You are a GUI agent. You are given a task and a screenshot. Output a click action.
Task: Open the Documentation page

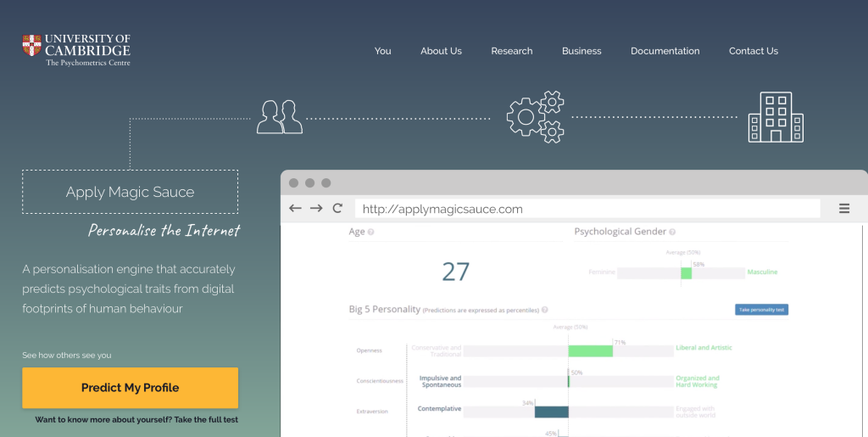click(665, 51)
